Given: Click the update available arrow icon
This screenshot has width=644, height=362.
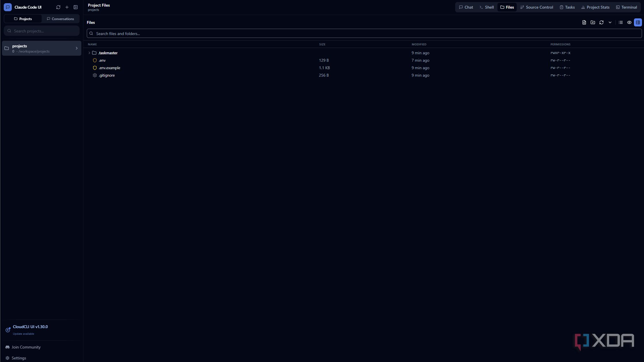Looking at the screenshot, I should tap(8, 330).
